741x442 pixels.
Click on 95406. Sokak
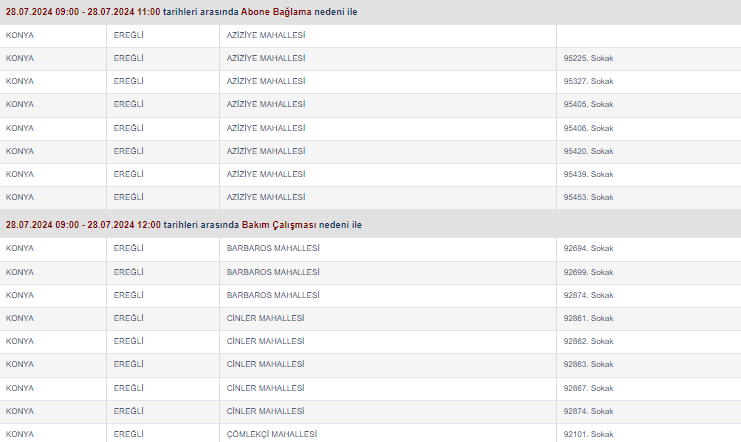coord(588,128)
